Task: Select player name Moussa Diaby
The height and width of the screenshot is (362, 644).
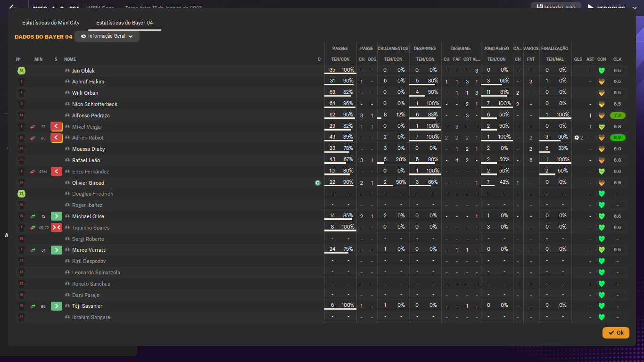Action: pos(89,149)
